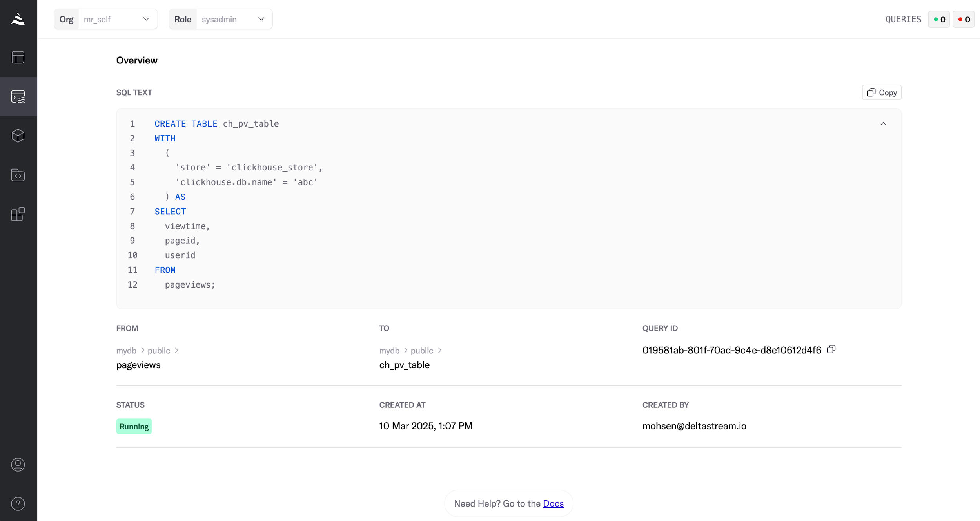
Task: Click public breadcrumb under TO
Action: click(x=422, y=351)
